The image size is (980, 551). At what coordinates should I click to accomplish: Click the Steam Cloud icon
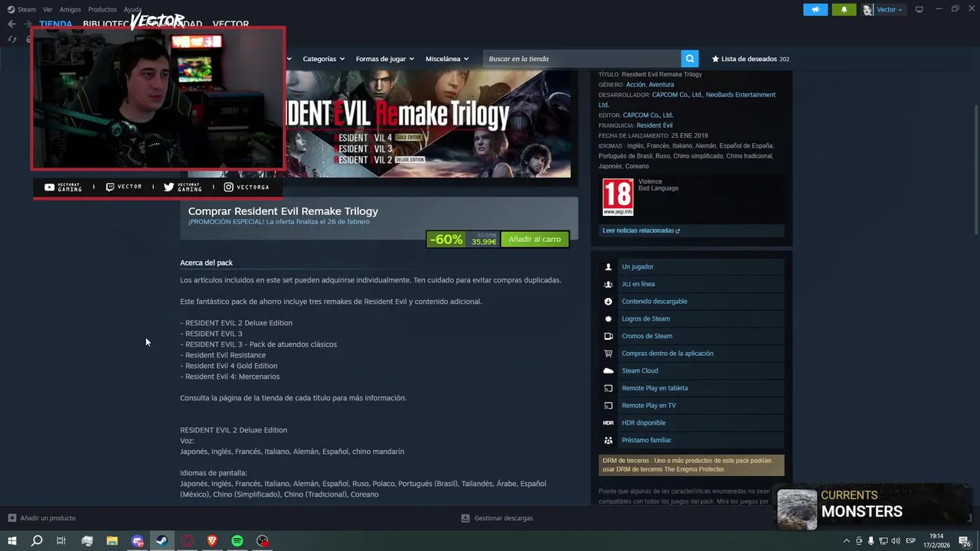tap(609, 371)
